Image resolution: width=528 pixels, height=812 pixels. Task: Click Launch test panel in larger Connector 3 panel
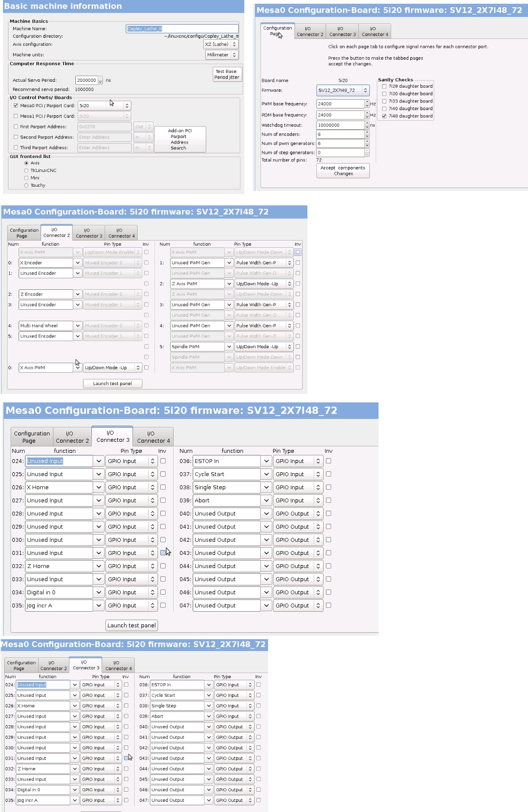(132, 625)
